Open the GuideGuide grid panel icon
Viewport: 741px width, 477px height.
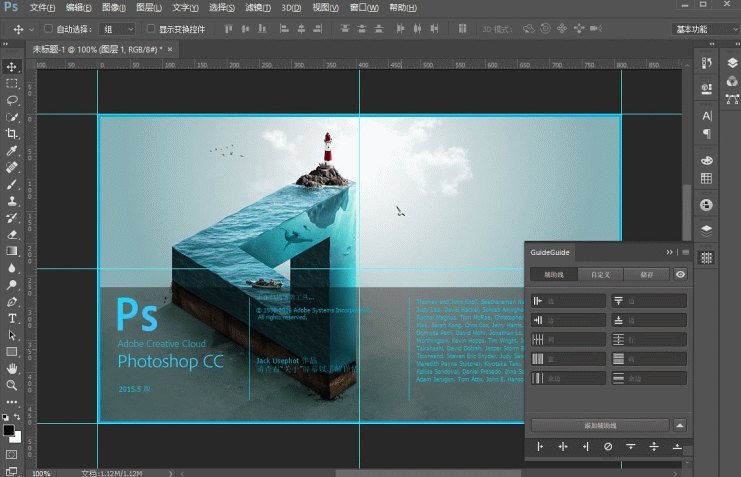(706, 257)
